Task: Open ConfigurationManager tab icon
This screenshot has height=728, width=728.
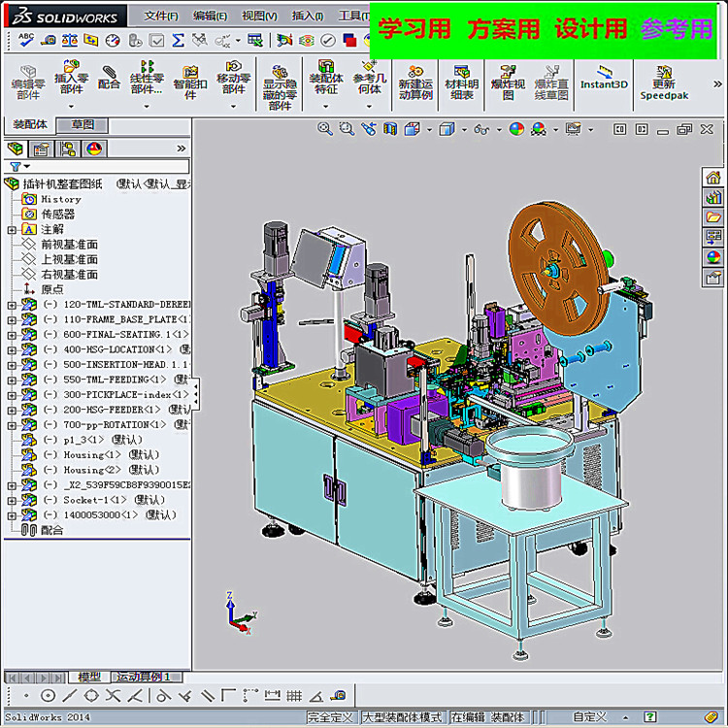Action: pos(68,149)
